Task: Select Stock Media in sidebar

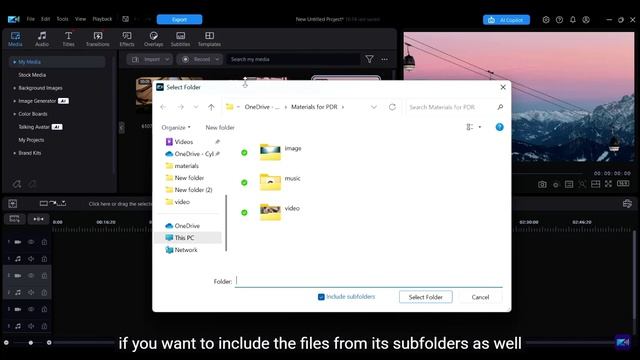Action: click(x=32, y=75)
